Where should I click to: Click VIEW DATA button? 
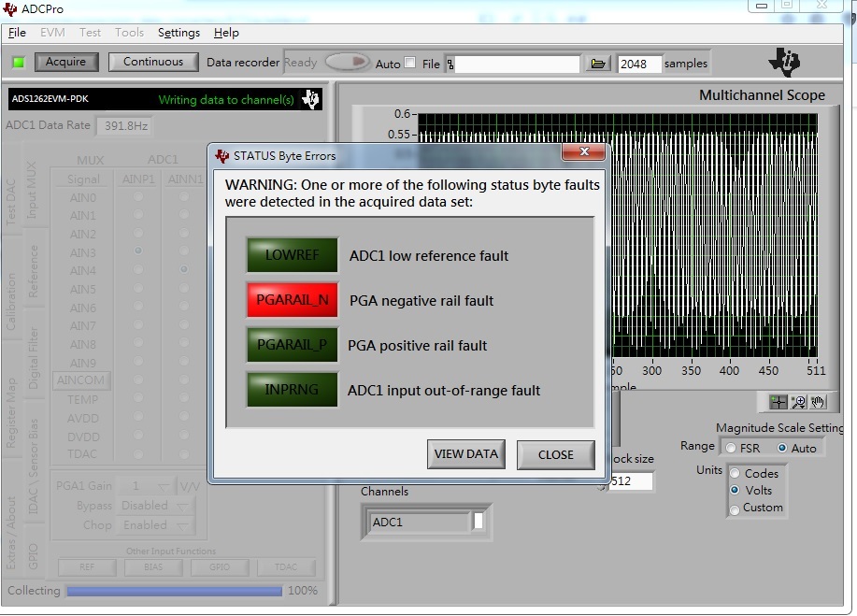click(x=465, y=454)
